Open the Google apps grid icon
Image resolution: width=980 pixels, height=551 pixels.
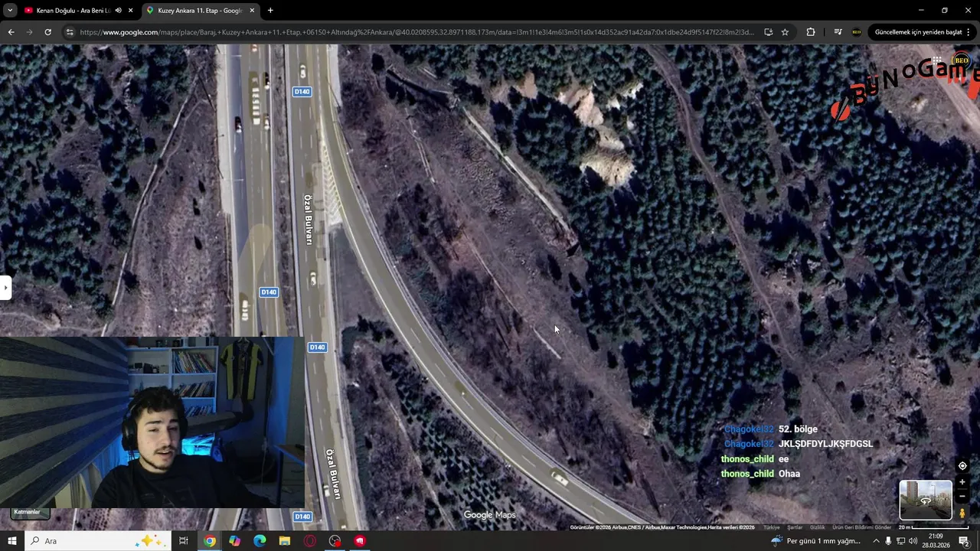(936, 60)
